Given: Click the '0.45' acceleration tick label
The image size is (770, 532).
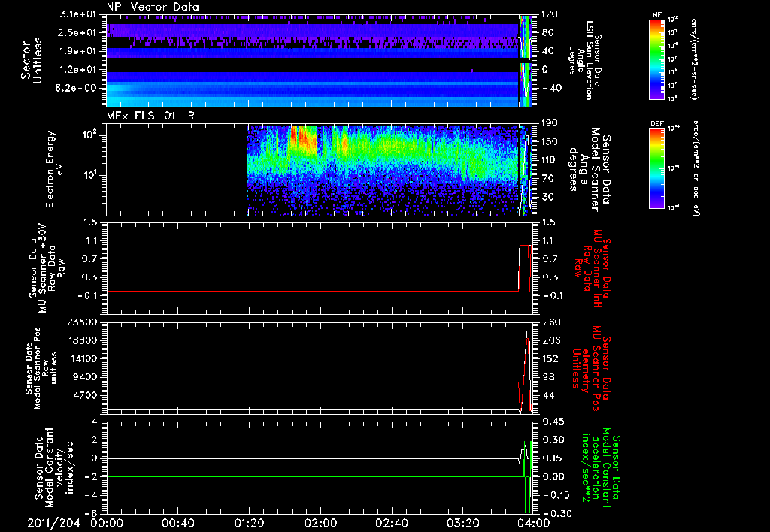Looking at the screenshot, I should point(553,422).
